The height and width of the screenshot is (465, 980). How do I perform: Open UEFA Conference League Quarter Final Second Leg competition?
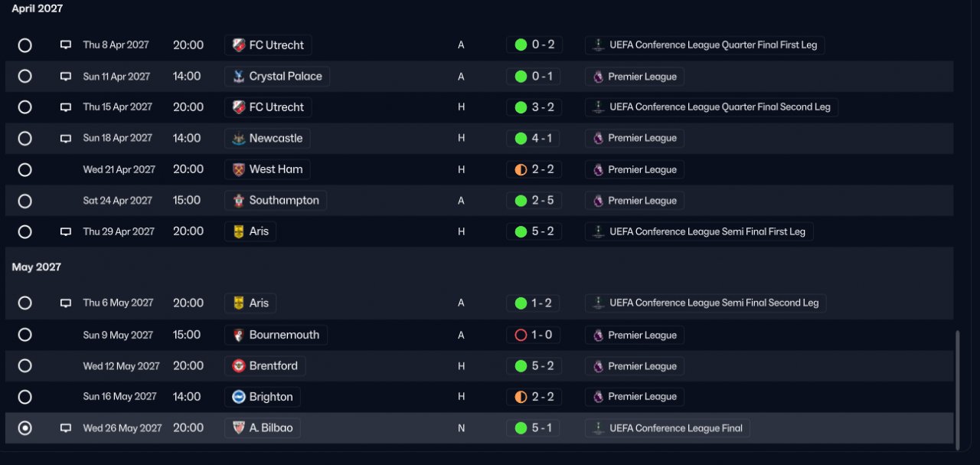[711, 107]
